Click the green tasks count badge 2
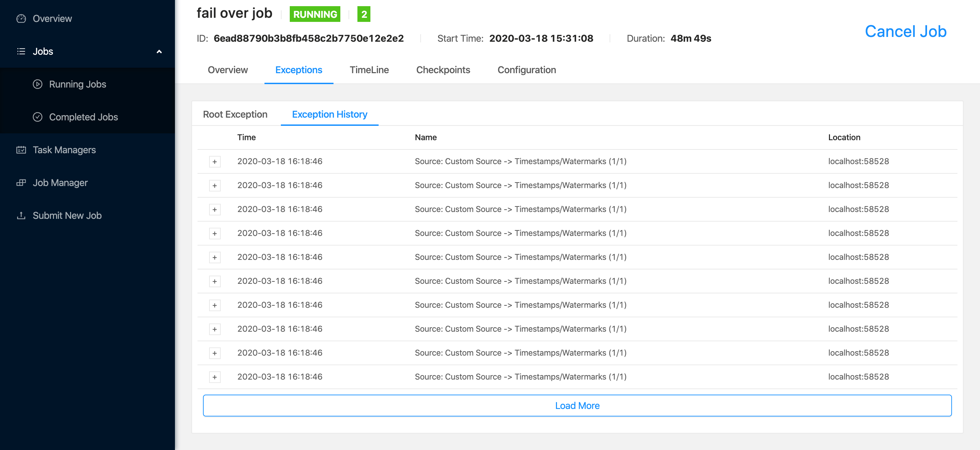 (x=363, y=14)
